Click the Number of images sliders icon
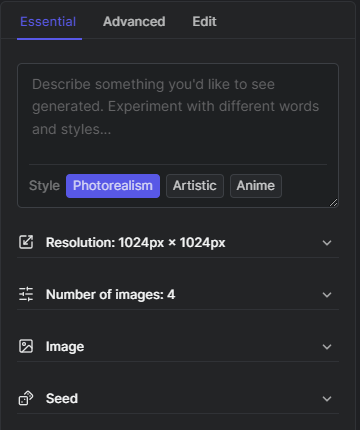The image size is (360, 430). [x=26, y=294]
